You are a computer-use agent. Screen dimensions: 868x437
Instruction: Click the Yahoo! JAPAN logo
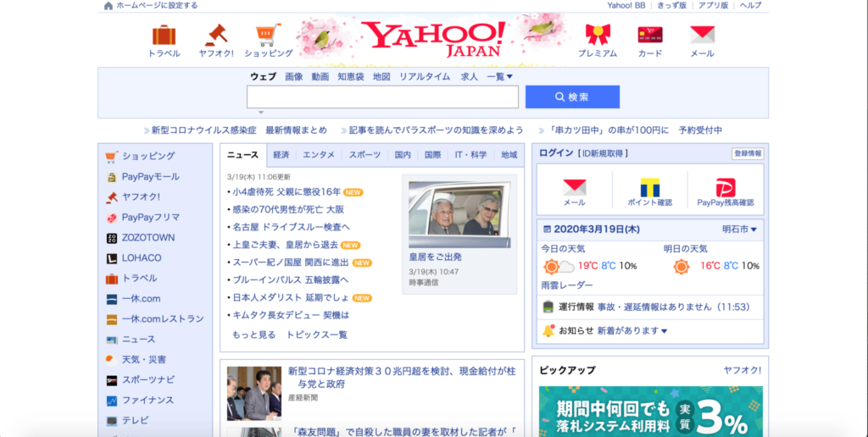pyautogui.click(x=435, y=39)
